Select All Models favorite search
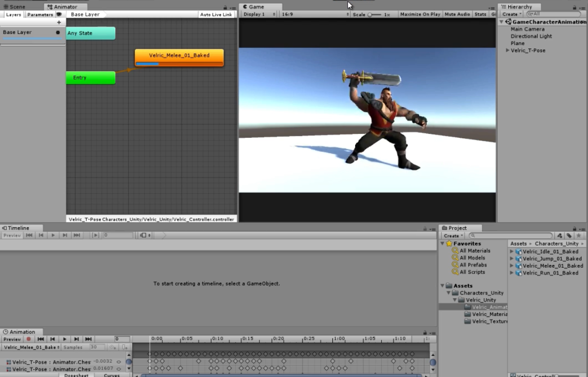 coord(469,258)
